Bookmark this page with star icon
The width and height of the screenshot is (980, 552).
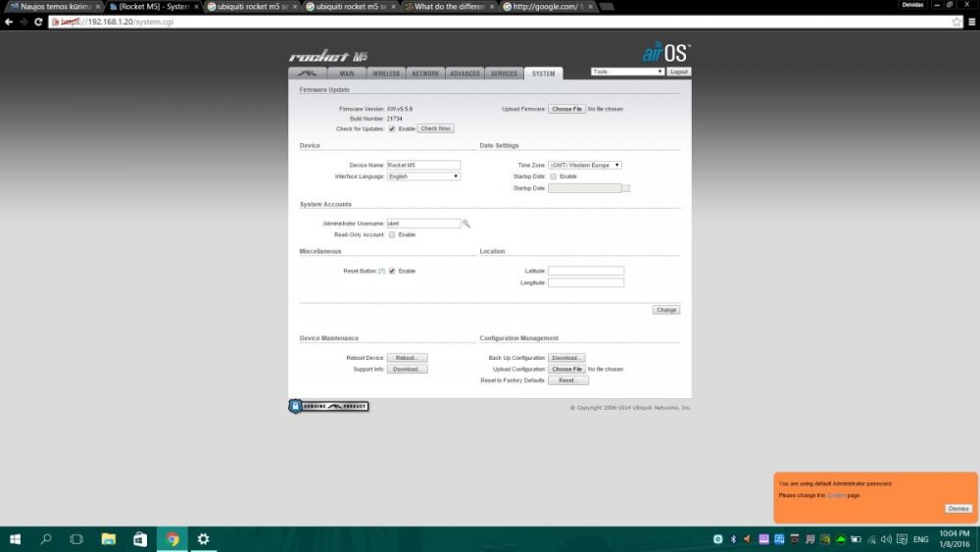pos(956,22)
